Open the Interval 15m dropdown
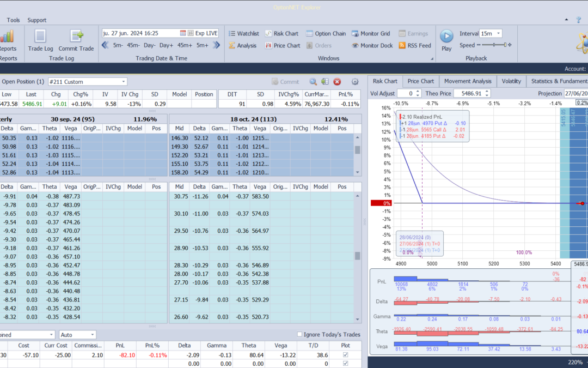The height and width of the screenshot is (368, 588). 498,34
